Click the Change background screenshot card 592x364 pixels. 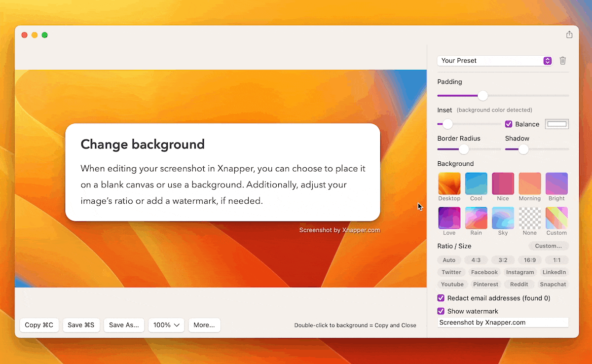pos(222,172)
